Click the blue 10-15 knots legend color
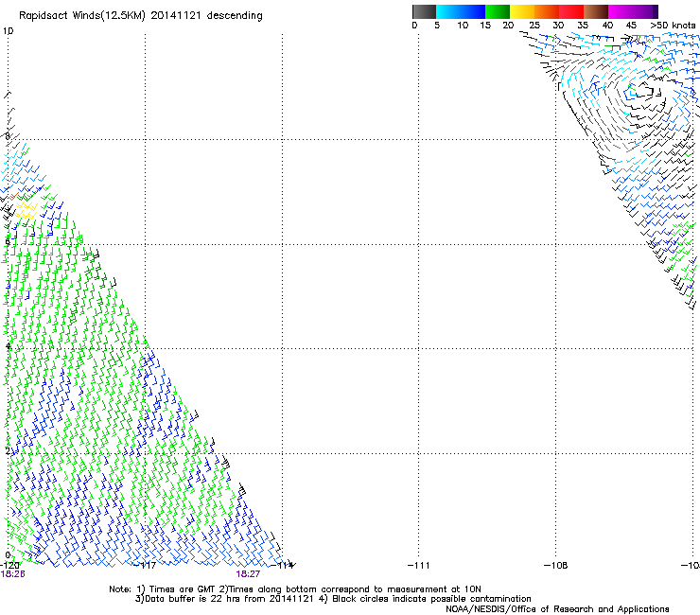Image resolution: width=700 pixels, height=615 pixels. click(473, 11)
